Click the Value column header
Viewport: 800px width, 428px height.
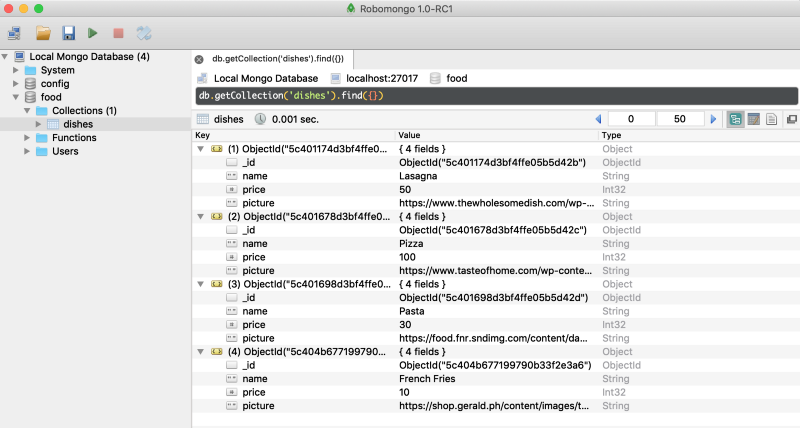(409, 135)
